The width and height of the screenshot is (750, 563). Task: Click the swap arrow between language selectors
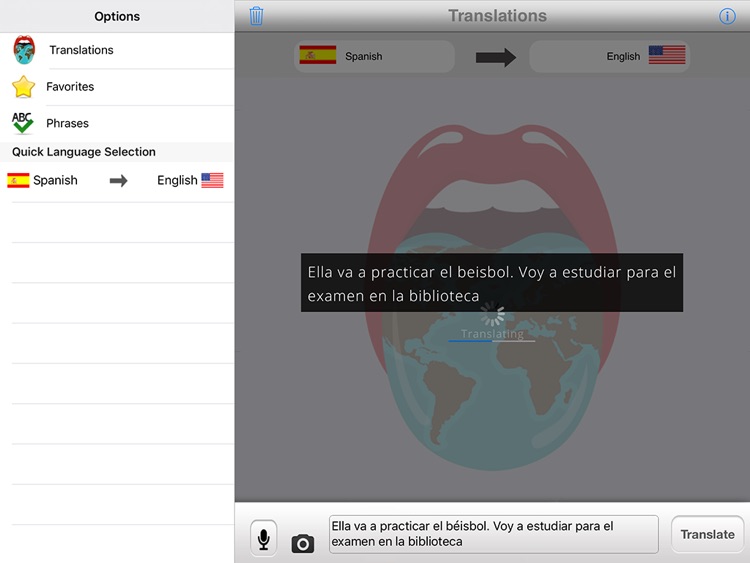495,57
